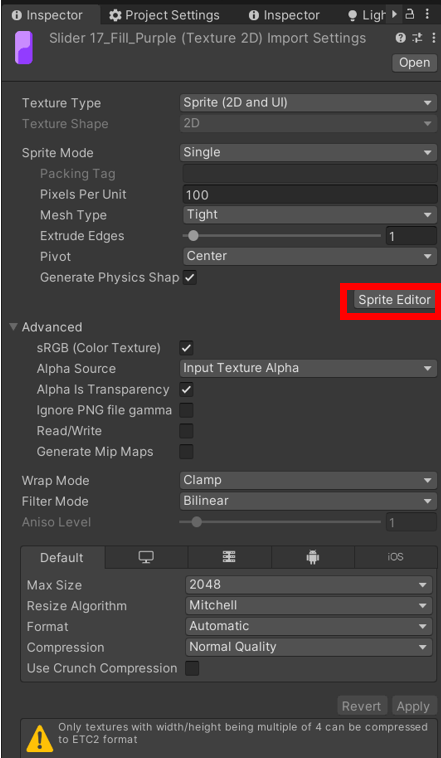Open the Texture Type dropdown

[308, 102]
